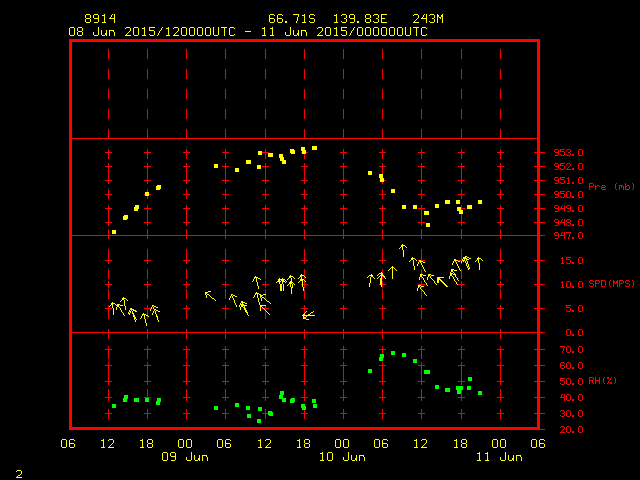Click the left-pointing wind arrow near 5 m/s
Screen dimensions: 640x480
[x=309, y=315]
